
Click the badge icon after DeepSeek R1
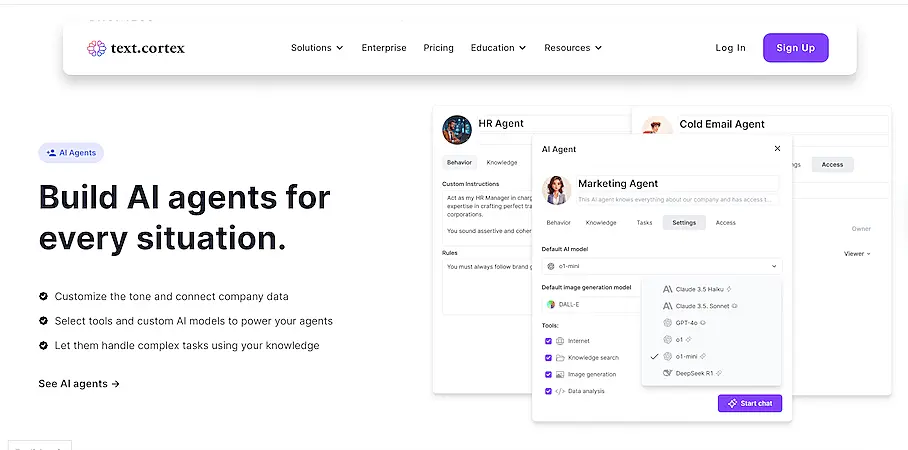click(x=719, y=373)
